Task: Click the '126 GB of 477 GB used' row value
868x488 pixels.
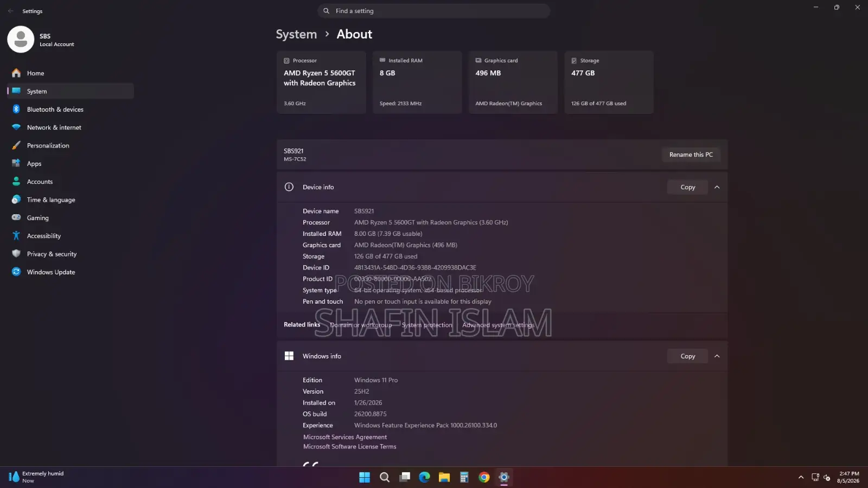Action: (386, 256)
